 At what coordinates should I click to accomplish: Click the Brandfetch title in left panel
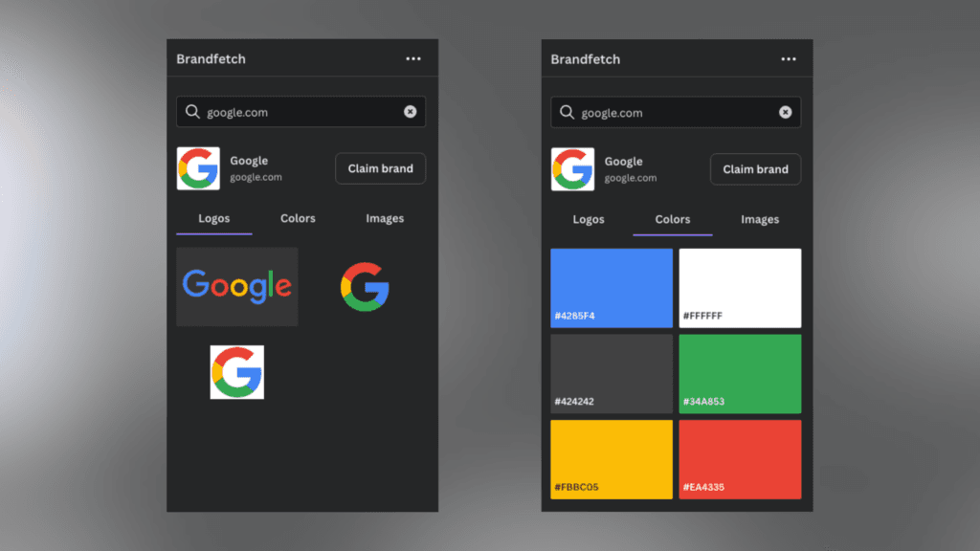pyautogui.click(x=211, y=58)
